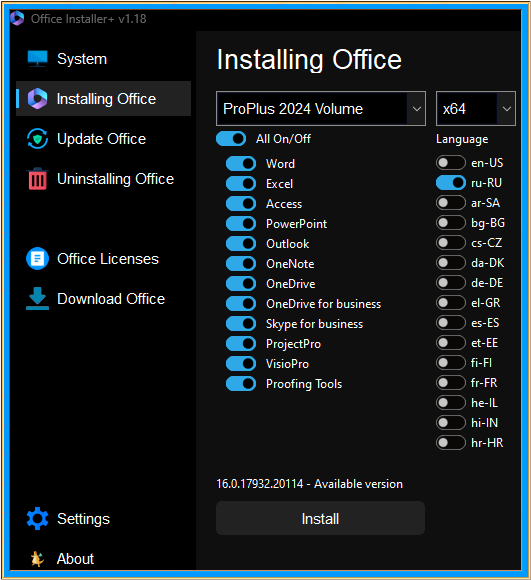Toggle the All On/Off switch
The image size is (531, 580).
pyautogui.click(x=231, y=139)
